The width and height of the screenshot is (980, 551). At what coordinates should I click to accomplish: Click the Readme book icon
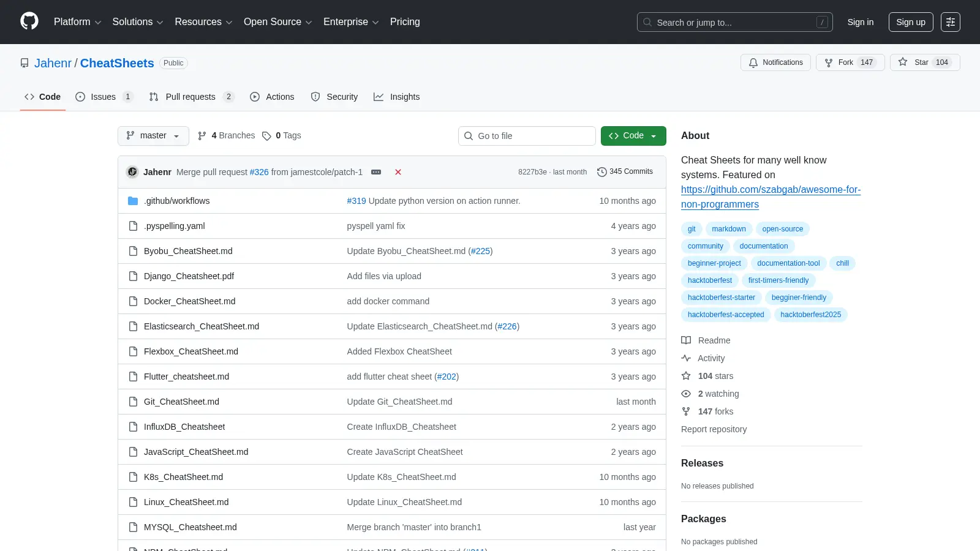[x=686, y=340]
